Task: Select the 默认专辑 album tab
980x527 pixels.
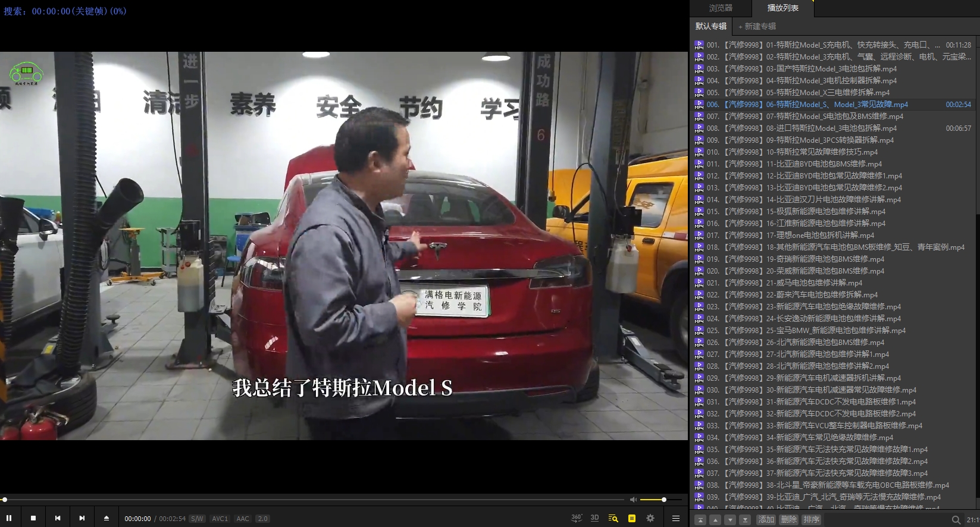Action: click(x=711, y=26)
